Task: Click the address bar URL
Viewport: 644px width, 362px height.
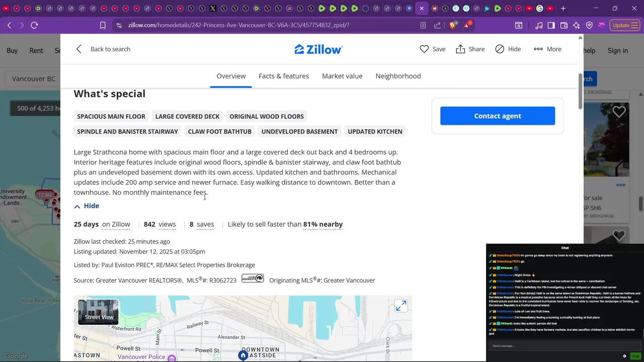Action: pos(238,25)
